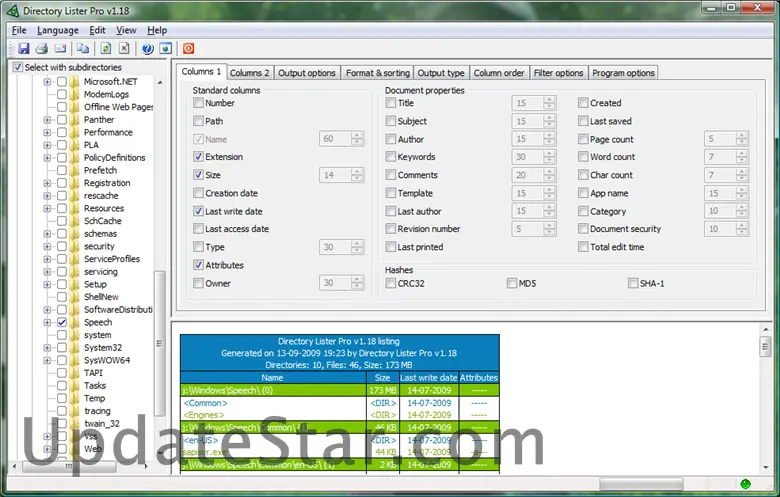
Task: Click the folder tree vertical scrollbar thumb
Action: [160, 343]
